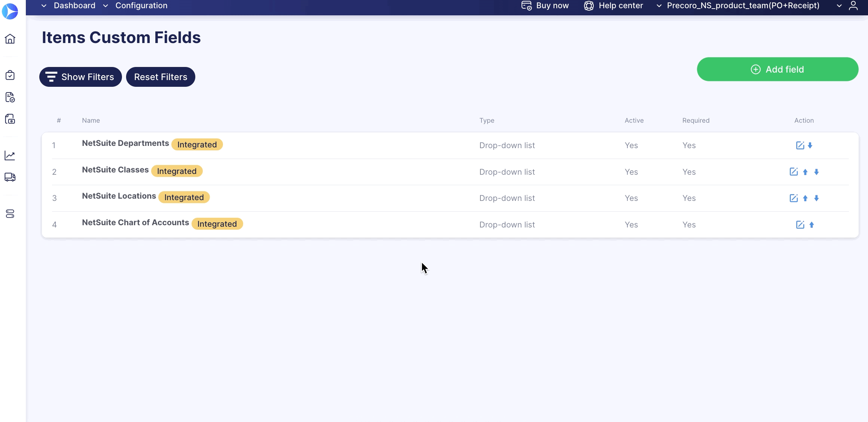868x422 pixels.
Task: Move NetSuite Departments down
Action: (810, 146)
